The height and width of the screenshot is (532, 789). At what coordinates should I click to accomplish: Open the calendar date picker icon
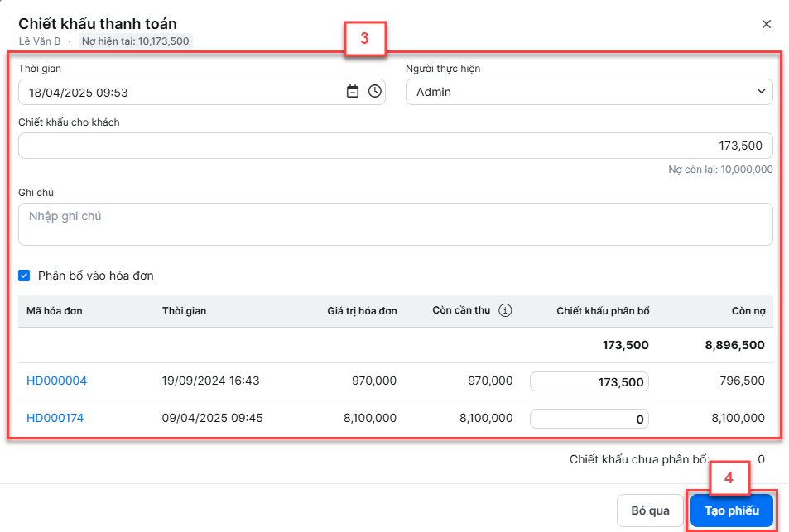point(353,92)
